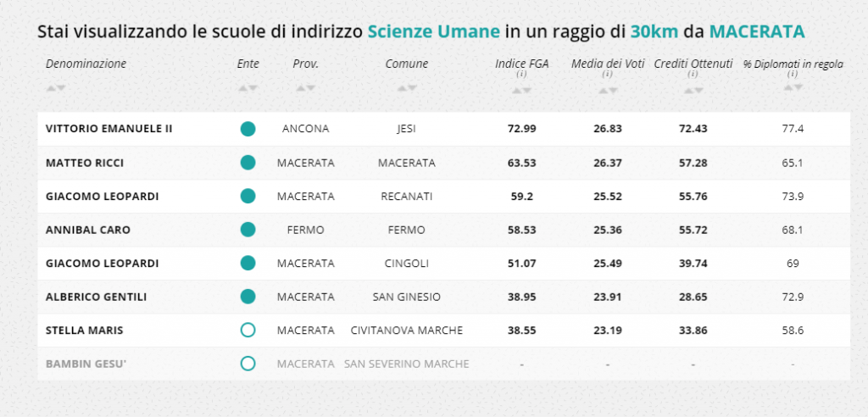Click the 30km radius text

[x=654, y=32]
